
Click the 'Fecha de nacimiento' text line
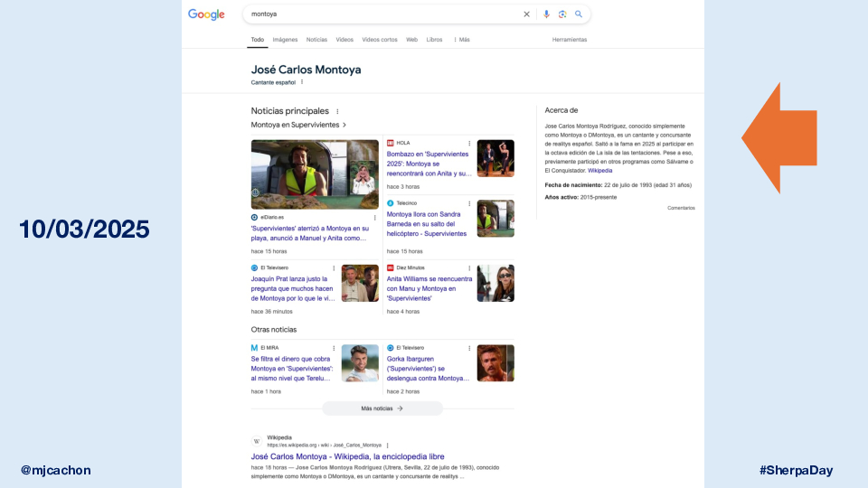[618, 184]
